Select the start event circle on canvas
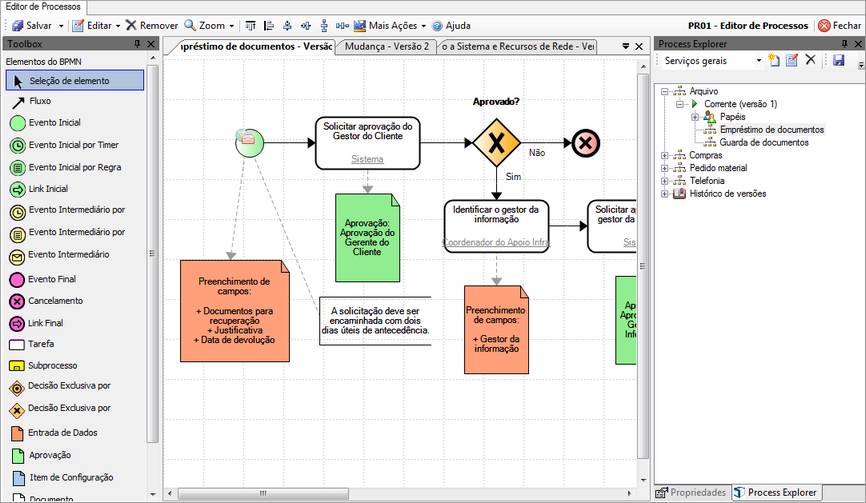The height and width of the screenshot is (503, 866). click(250, 143)
